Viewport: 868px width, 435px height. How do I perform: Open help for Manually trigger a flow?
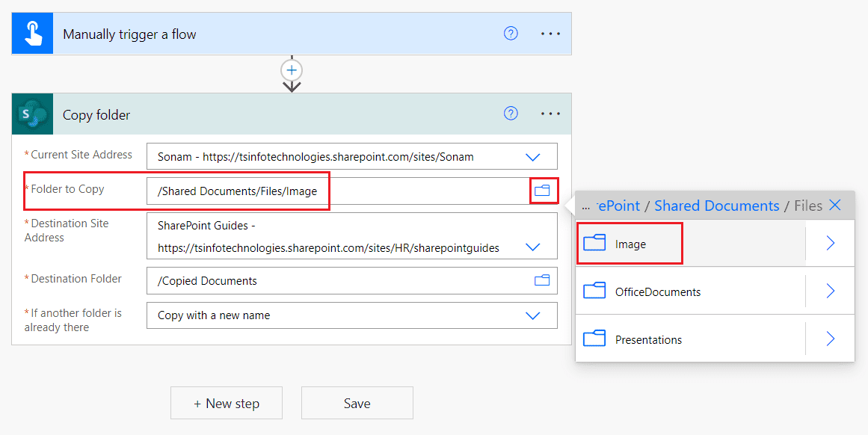coord(511,33)
